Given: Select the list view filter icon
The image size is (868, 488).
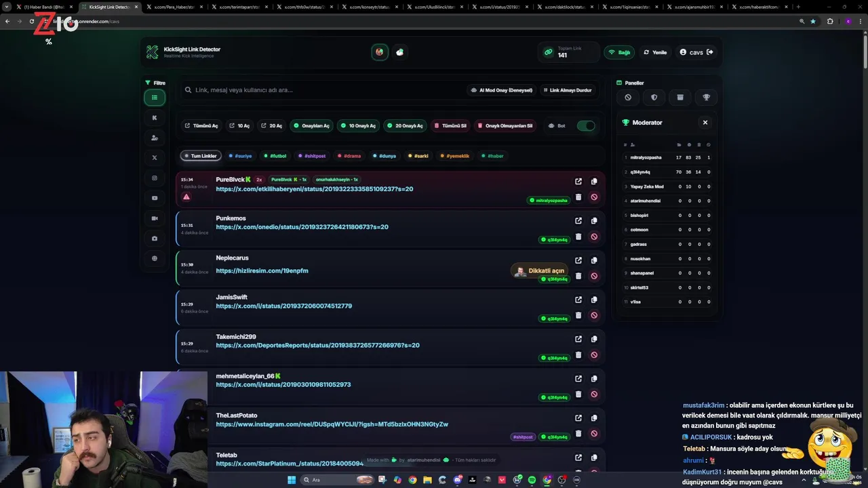Looking at the screenshot, I should [x=155, y=98].
